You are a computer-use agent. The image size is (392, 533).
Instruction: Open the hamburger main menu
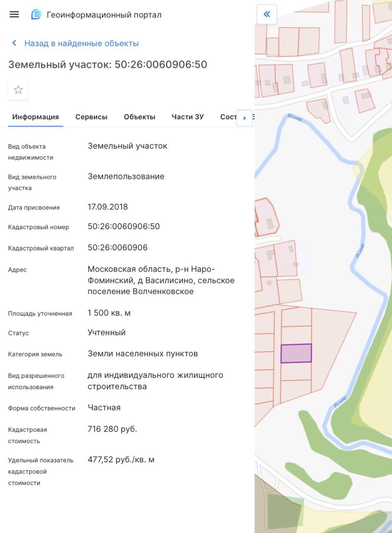pos(14,14)
